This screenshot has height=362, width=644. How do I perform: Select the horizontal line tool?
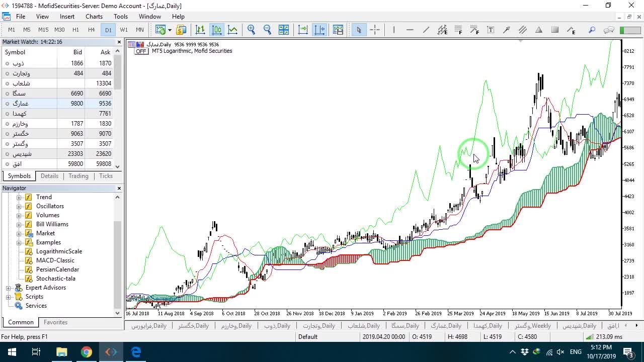[x=410, y=30]
